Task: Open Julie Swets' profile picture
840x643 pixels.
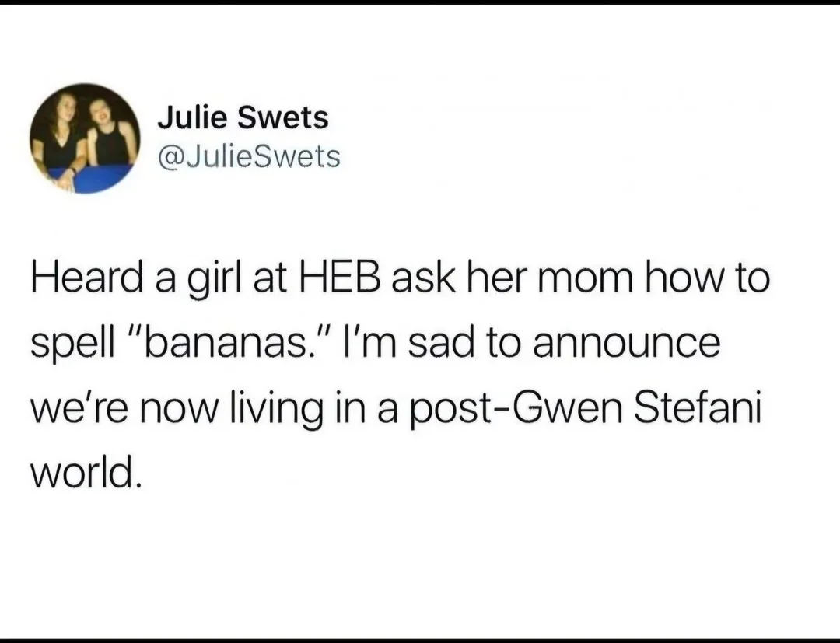Action: 85,138
